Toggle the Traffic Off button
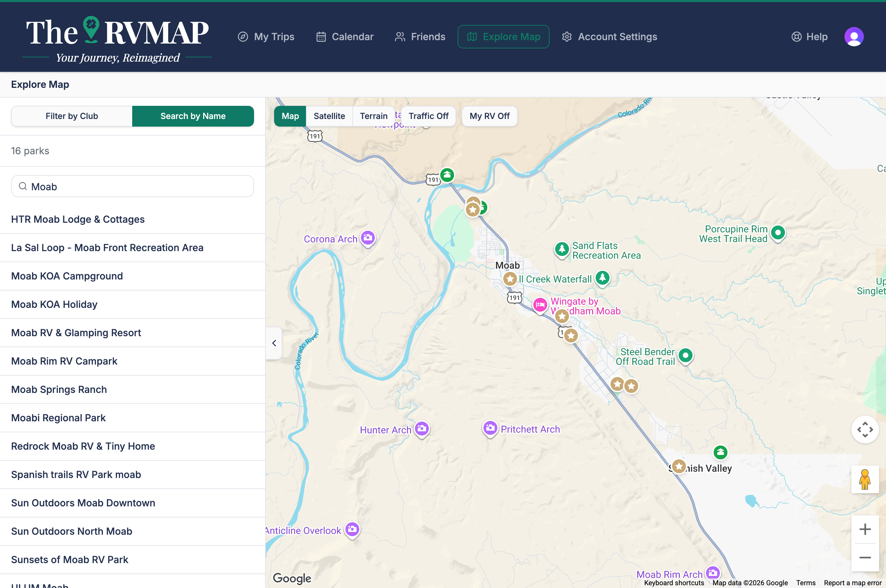Screen dimensions: 886x588 [x=428, y=116]
